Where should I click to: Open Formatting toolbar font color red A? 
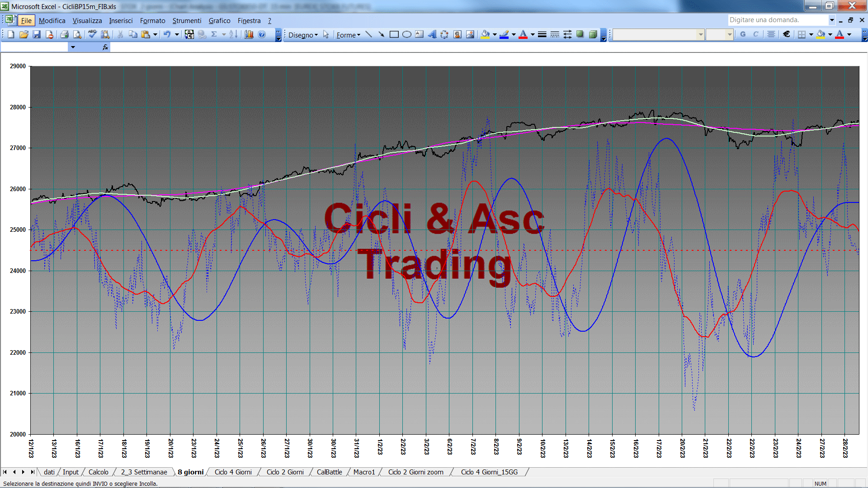(x=840, y=35)
